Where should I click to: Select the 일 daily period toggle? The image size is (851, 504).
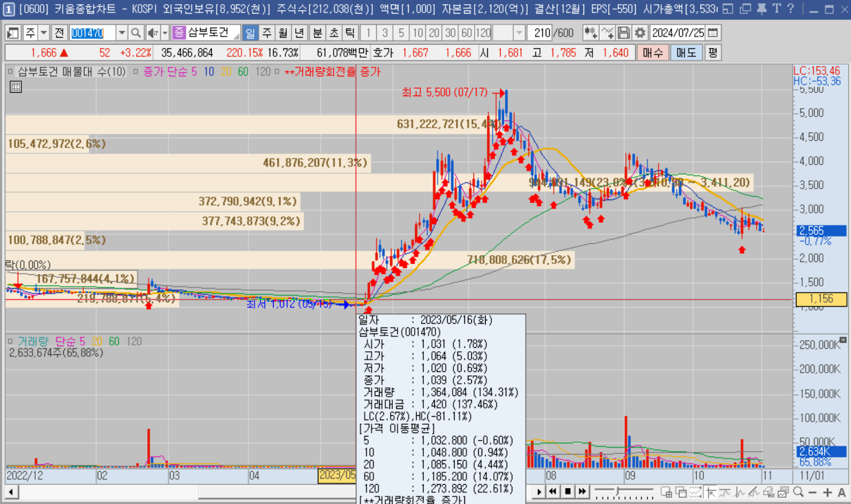[x=250, y=33]
